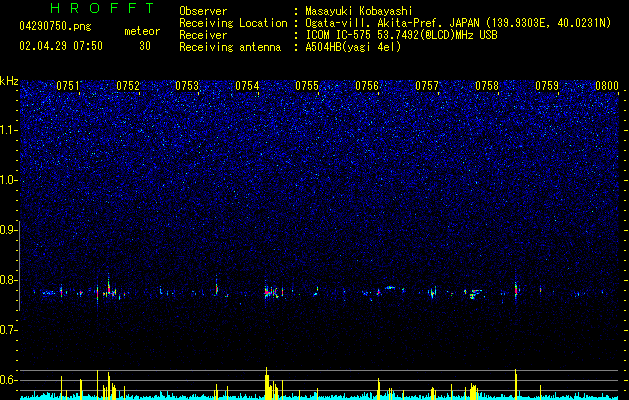
Task: Click the 0.8 frequency axis label
Action: pos(9,280)
